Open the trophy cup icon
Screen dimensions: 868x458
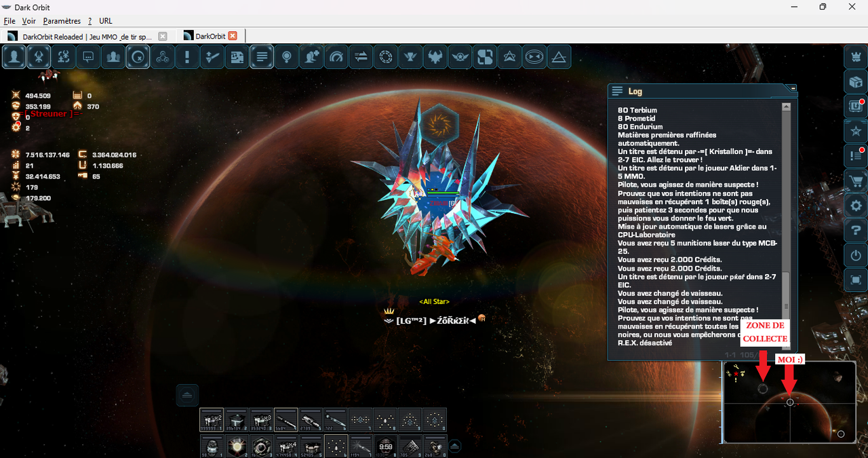pyautogui.click(x=410, y=57)
